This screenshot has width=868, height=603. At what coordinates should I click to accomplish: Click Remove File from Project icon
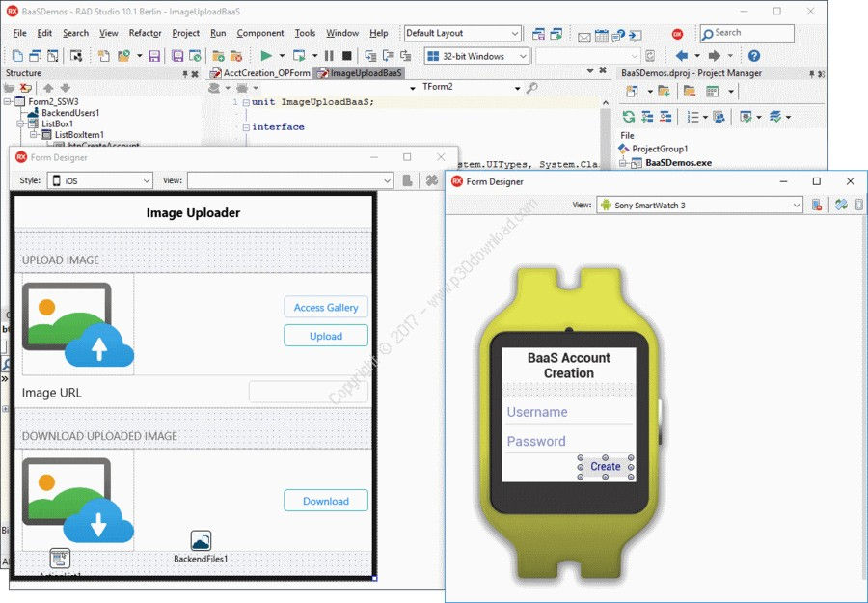[x=236, y=56]
